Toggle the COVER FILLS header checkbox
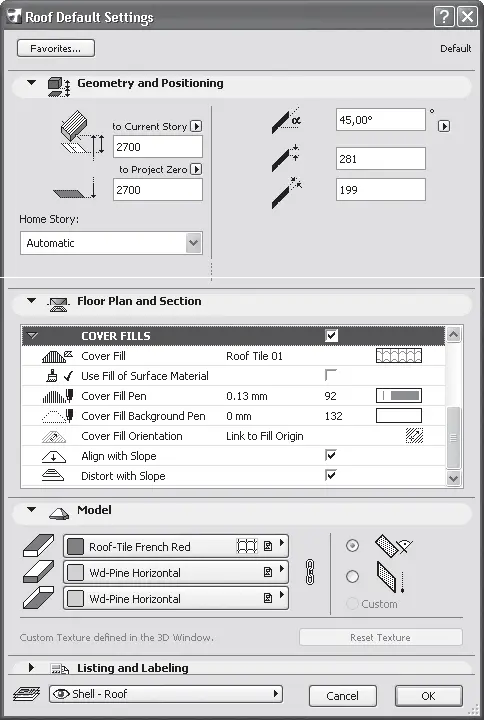This screenshot has width=484, height=720. (331, 336)
